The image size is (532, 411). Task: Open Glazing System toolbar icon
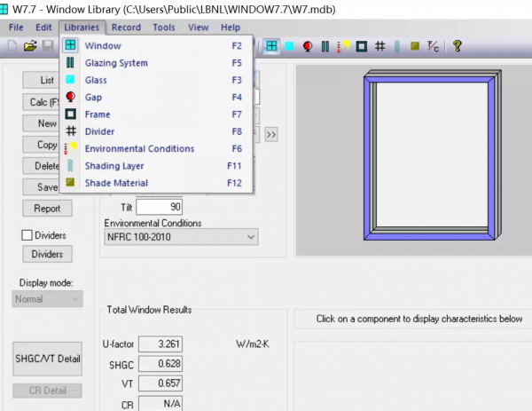[325, 46]
